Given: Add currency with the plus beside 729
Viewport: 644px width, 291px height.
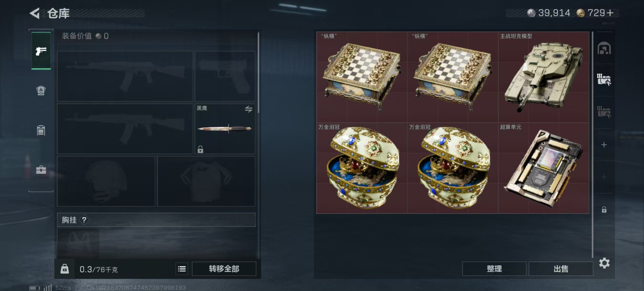Looking at the screenshot, I should click(610, 13).
